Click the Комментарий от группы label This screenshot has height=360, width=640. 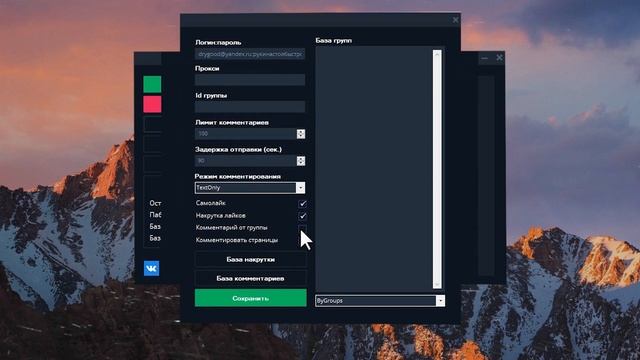click(x=231, y=228)
